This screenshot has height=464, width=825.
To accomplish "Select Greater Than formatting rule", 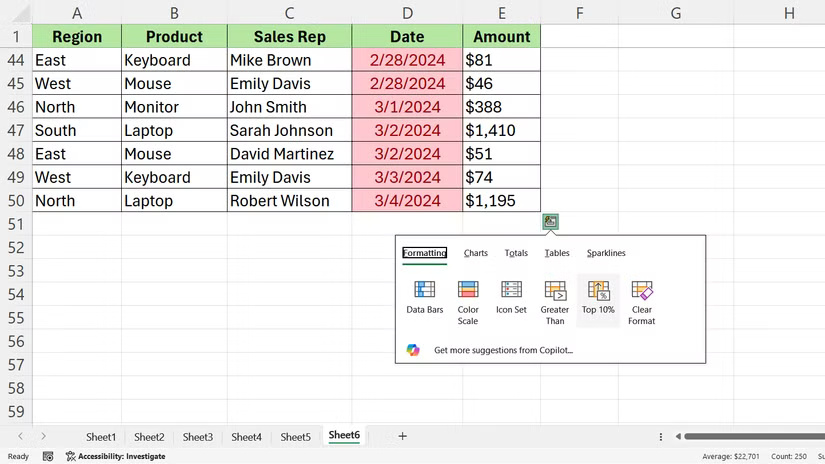I will click(x=555, y=291).
